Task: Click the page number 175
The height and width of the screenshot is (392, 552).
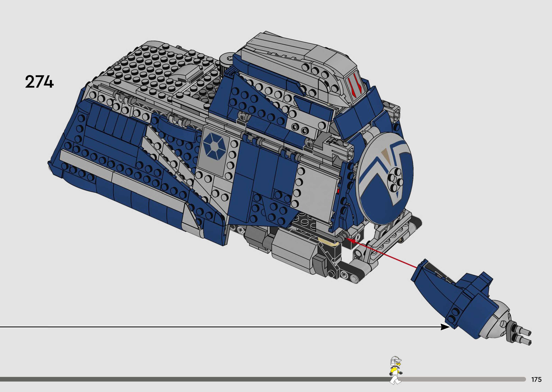Action: [536, 379]
